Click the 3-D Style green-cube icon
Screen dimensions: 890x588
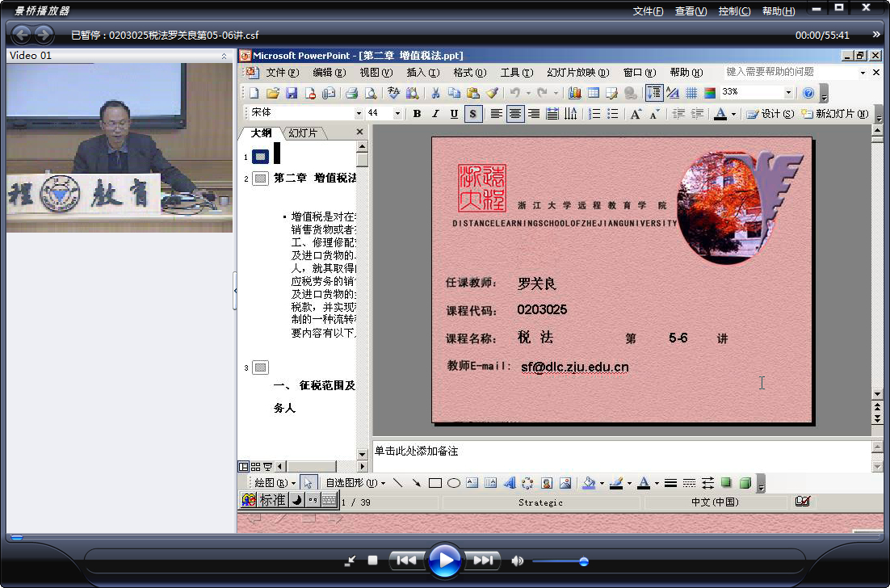[745, 483]
